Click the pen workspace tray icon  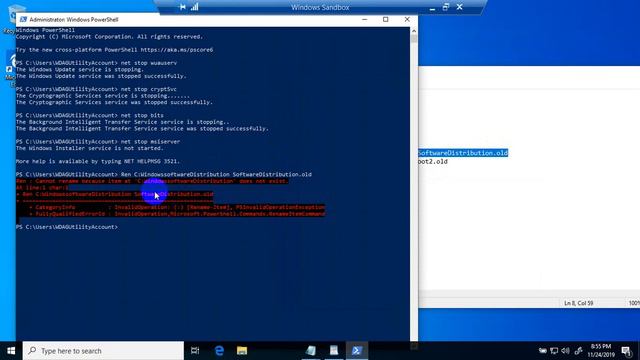click(x=578, y=351)
